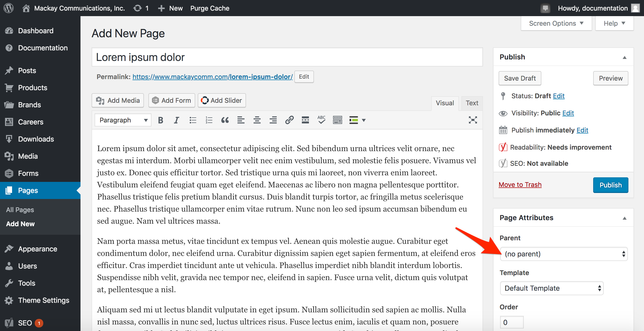Go to All Pages submenu
This screenshot has width=644, height=331.
click(x=20, y=210)
